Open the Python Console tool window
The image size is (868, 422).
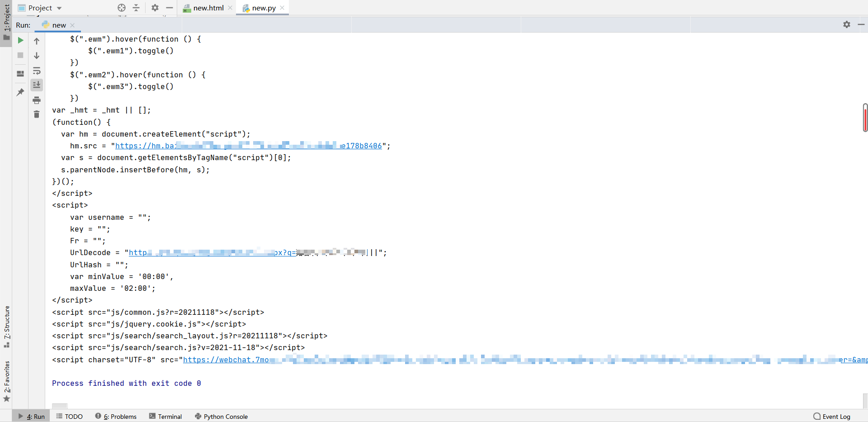click(222, 417)
